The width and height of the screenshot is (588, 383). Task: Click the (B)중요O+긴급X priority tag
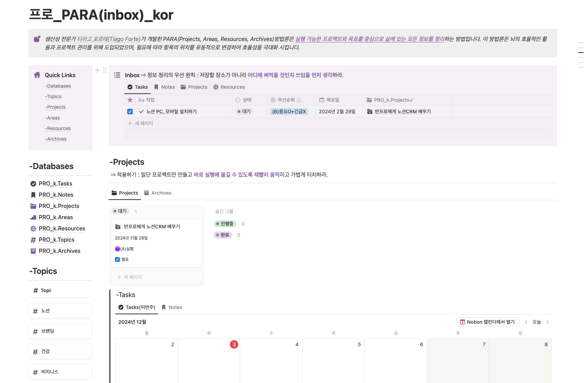[x=289, y=112]
